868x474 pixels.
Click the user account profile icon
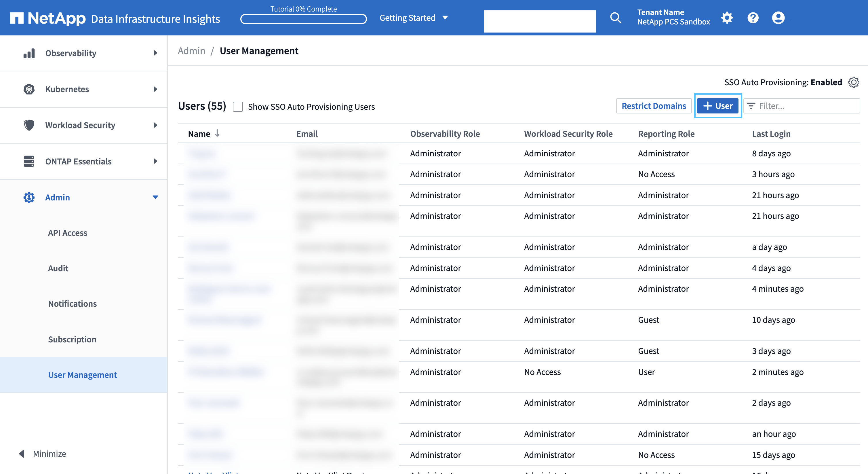[778, 18]
